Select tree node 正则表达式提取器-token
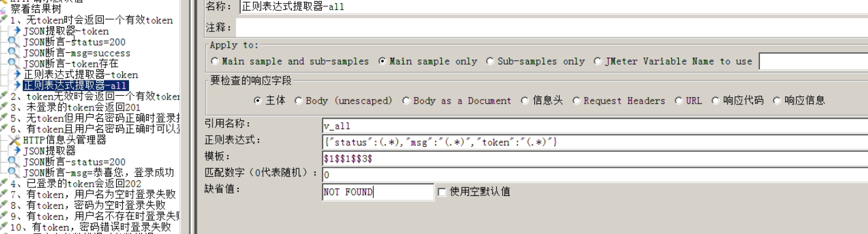Screen dimensions: 868x234 (x=81, y=74)
